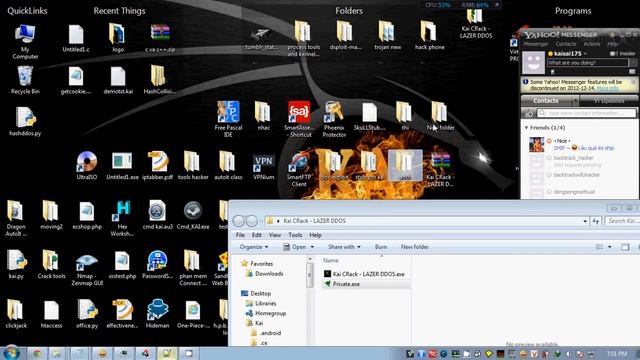The height and width of the screenshot is (360, 640).
Task: Open kaisai175 status dropdown
Action: 585,53
